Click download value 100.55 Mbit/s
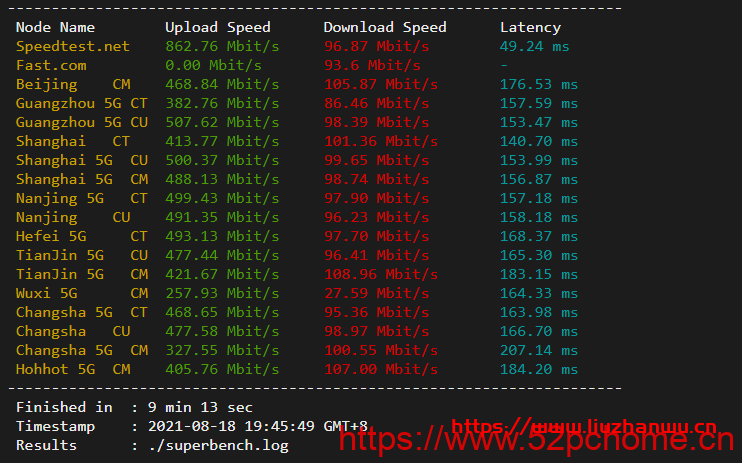 coord(380,350)
